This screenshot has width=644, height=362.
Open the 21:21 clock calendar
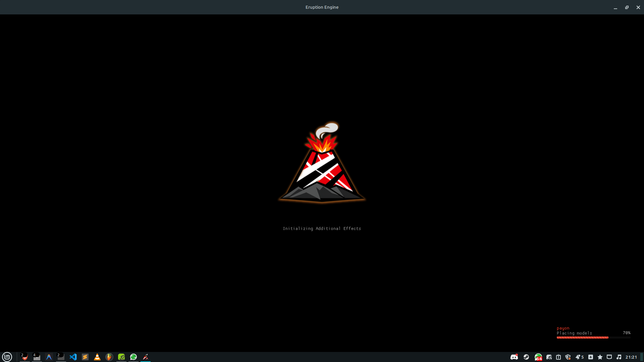tap(631, 357)
